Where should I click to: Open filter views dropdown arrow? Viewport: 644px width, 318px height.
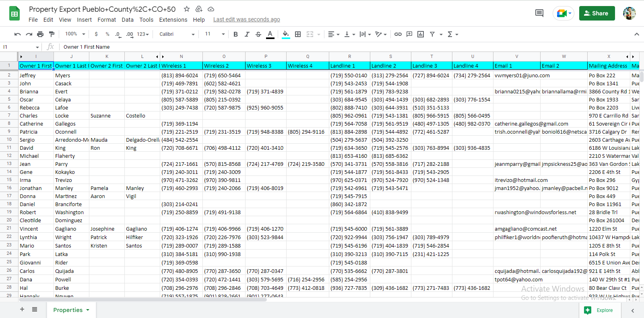[x=441, y=35]
